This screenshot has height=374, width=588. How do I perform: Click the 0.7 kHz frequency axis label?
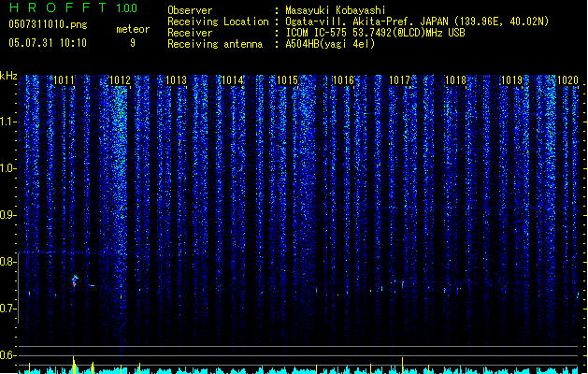pos(7,309)
